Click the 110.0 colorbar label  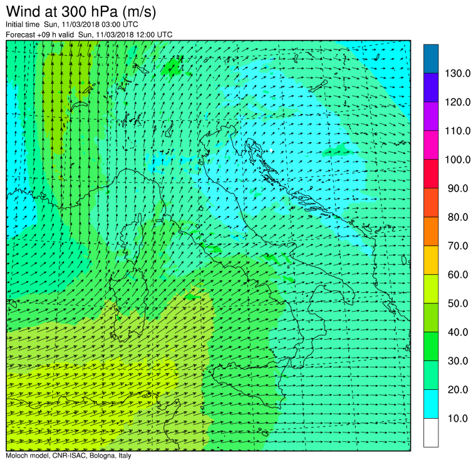457,131
